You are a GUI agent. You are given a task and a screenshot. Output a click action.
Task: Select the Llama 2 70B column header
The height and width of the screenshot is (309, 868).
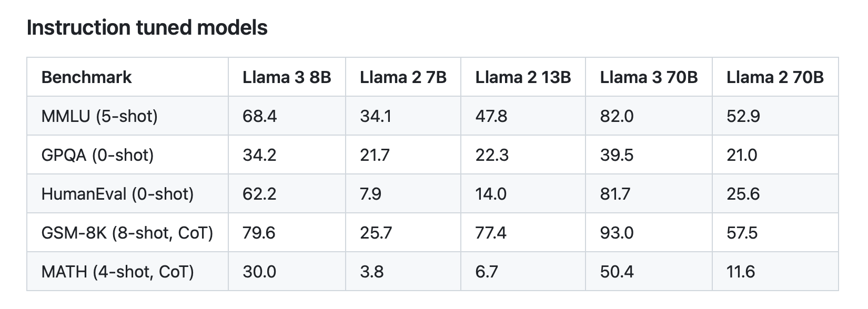pos(775,77)
